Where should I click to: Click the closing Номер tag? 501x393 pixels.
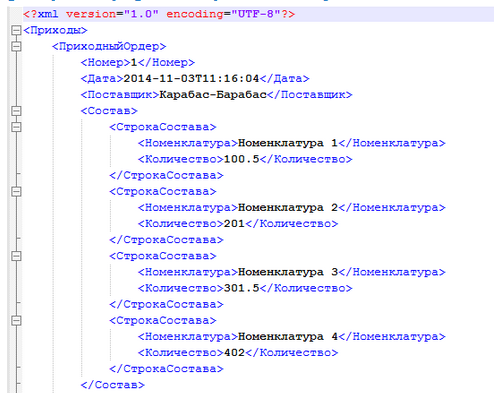166,62
